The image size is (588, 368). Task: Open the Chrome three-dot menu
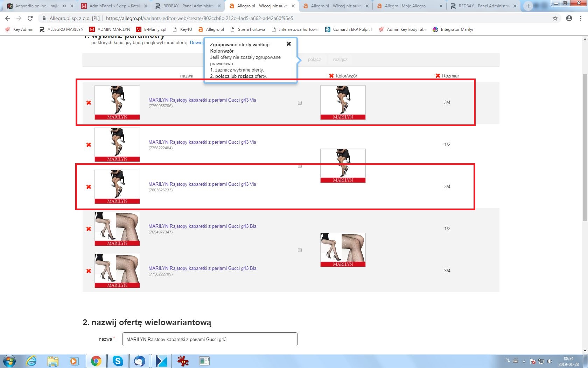coord(580,18)
